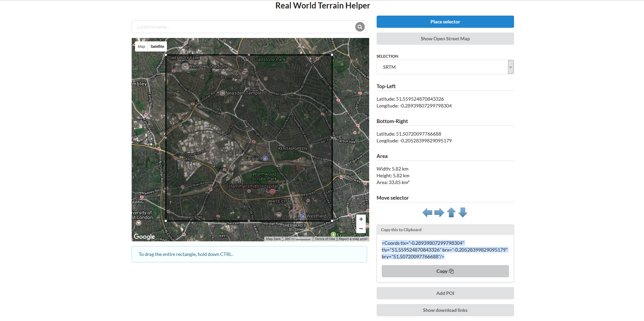Click Show Open Street Map button

click(445, 39)
